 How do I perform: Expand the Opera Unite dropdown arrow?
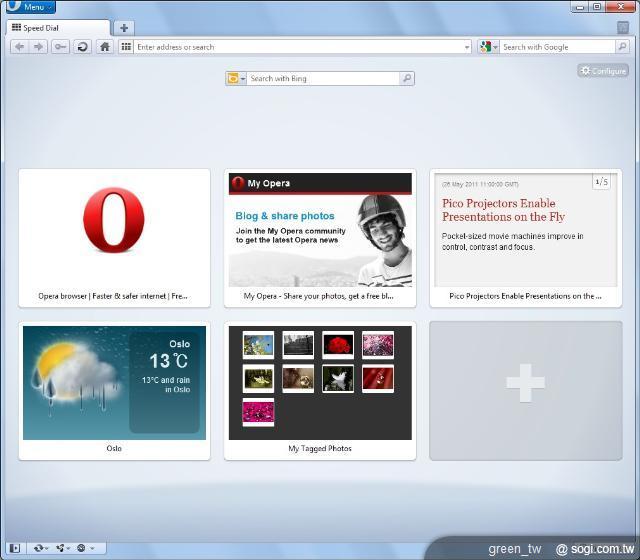[68, 548]
